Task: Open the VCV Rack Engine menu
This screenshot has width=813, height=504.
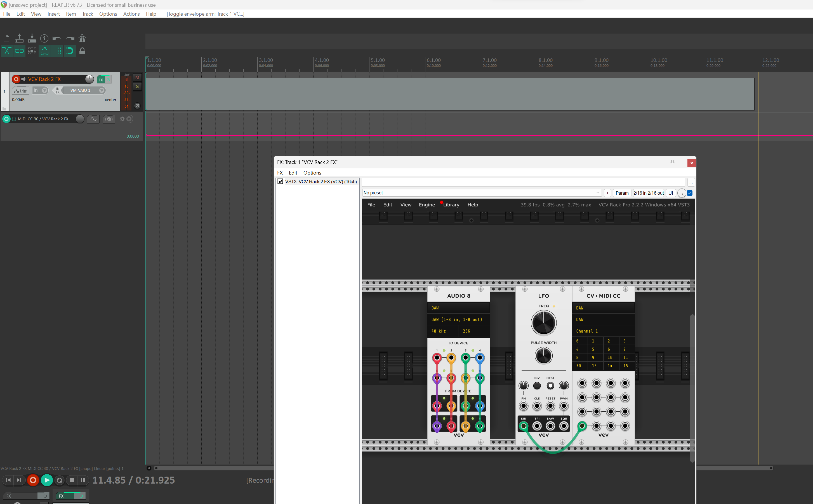Action: 427,204
